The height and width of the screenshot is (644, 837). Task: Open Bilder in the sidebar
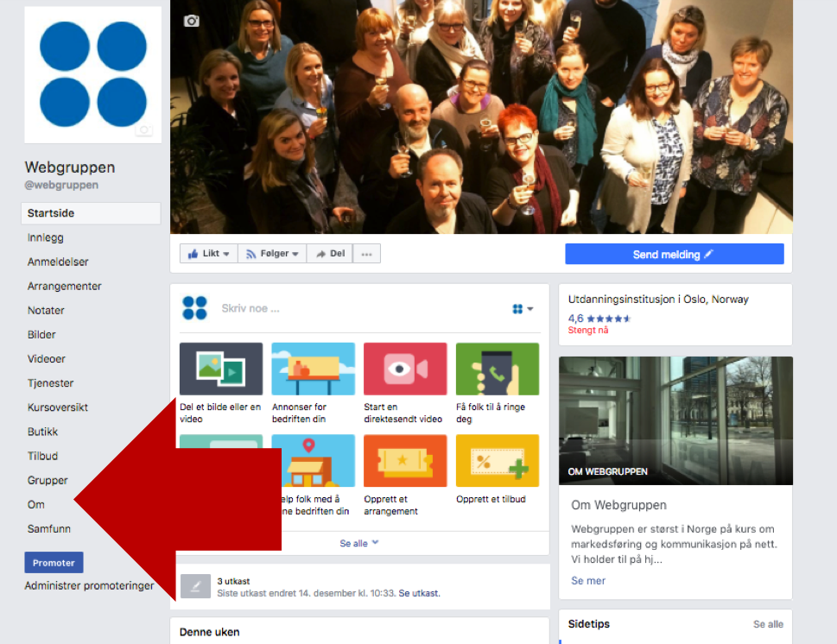click(41, 335)
